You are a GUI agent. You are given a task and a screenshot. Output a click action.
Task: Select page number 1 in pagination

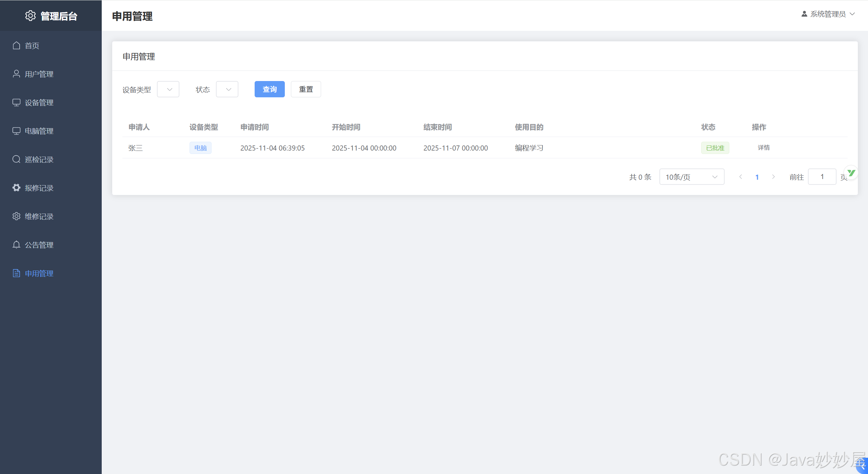coord(757,177)
